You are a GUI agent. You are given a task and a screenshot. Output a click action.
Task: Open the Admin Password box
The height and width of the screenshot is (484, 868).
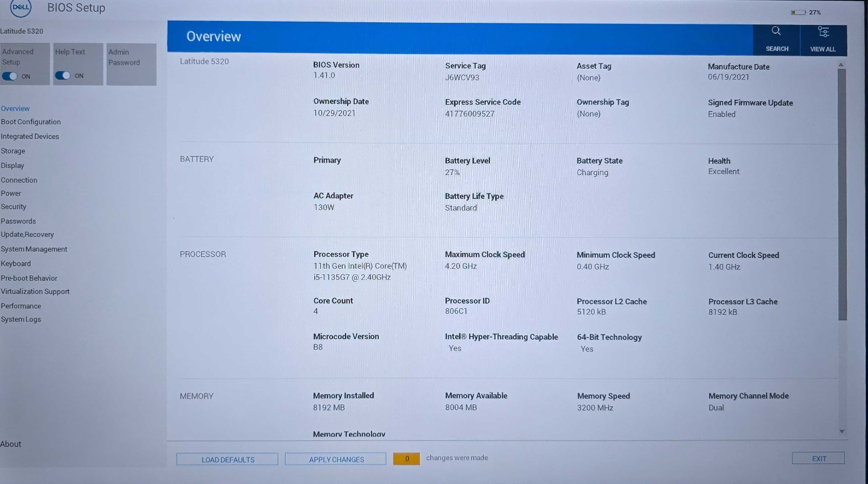(x=131, y=64)
